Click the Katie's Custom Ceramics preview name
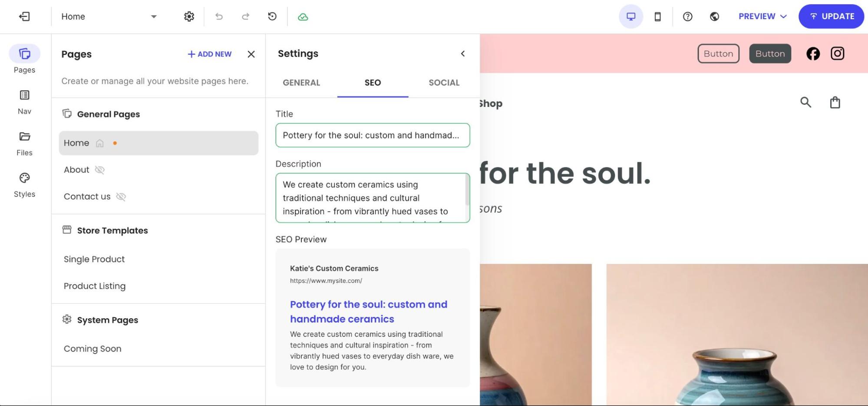Image resolution: width=868 pixels, height=406 pixels. click(334, 268)
